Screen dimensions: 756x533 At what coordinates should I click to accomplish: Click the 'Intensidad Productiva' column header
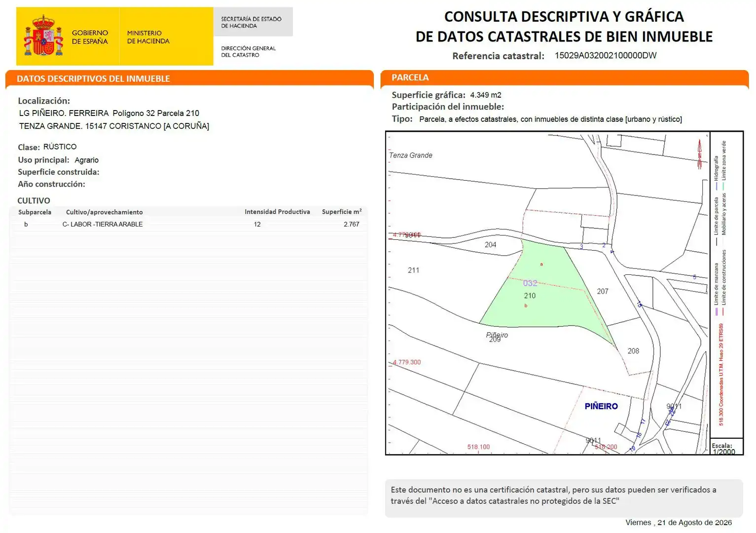[x=277, y=212]
